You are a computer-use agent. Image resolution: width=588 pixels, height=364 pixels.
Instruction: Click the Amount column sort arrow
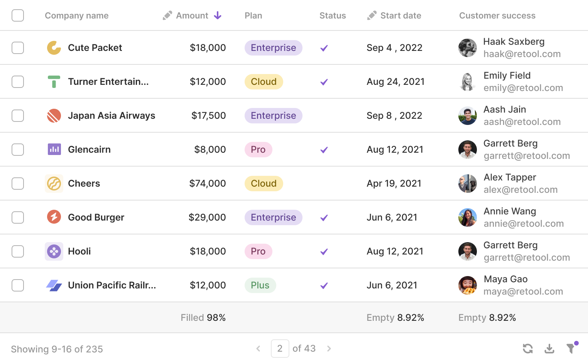218,15
